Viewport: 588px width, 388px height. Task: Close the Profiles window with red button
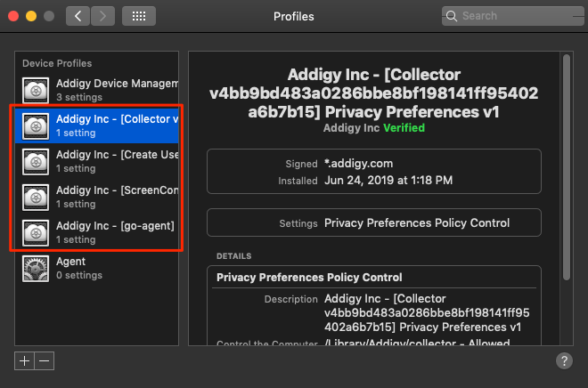(x=13, y=16)
